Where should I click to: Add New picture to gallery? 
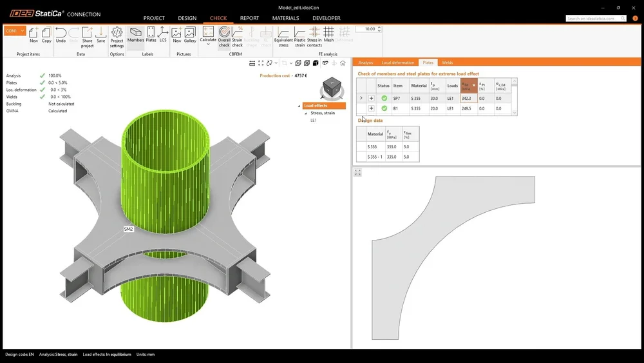[x=176, y=35]
